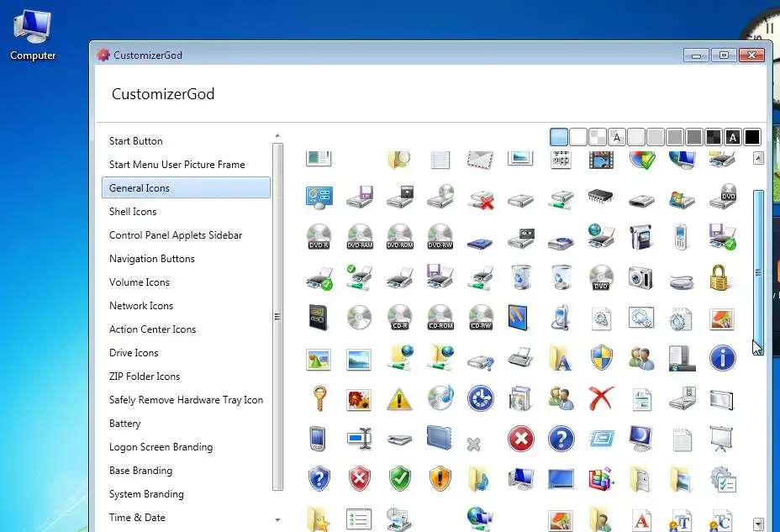The image size is (780, 532).
Task: Select the DVD-RW disc icon
Action: (440, 236)
